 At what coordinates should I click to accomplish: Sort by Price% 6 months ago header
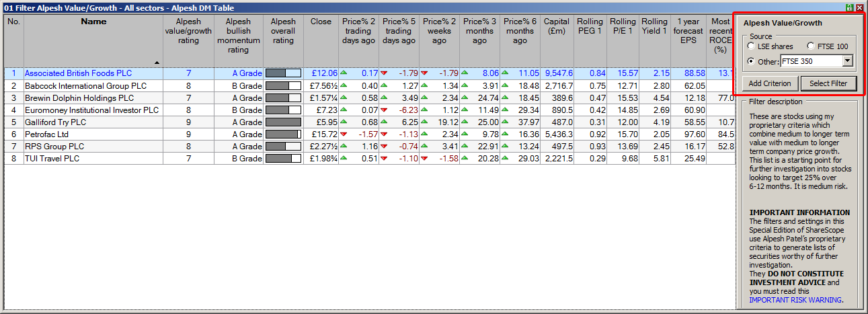[x=520, y=40]
